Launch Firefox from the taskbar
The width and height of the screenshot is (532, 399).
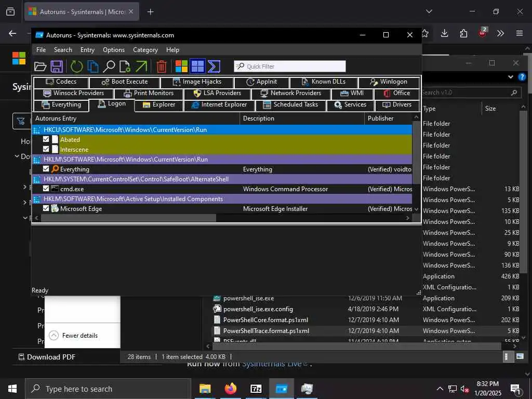(x=230, y=389)
